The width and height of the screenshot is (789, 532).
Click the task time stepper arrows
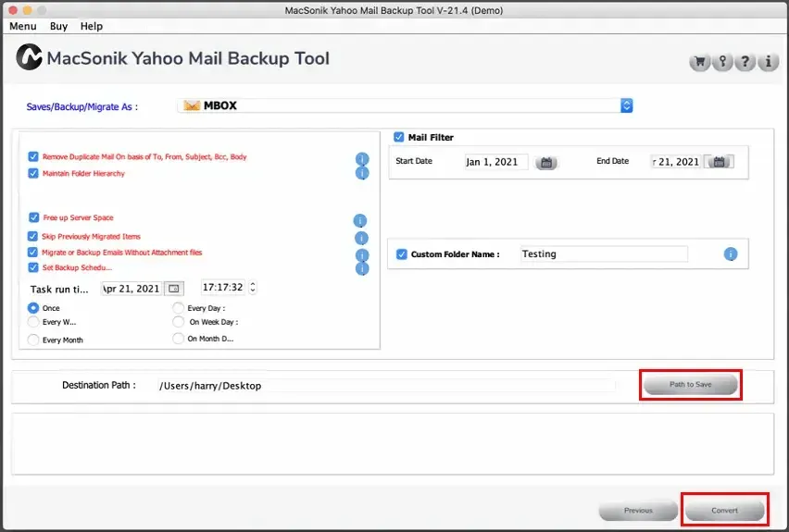tap(253, 287)
